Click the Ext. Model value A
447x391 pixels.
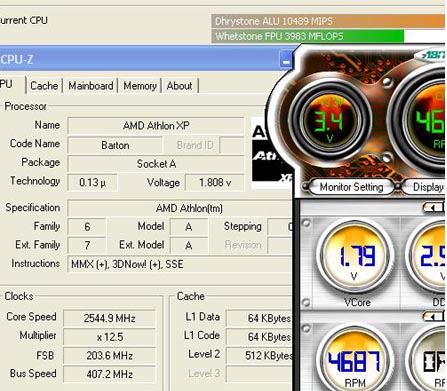pyautogui.click(x=189, y=245)
